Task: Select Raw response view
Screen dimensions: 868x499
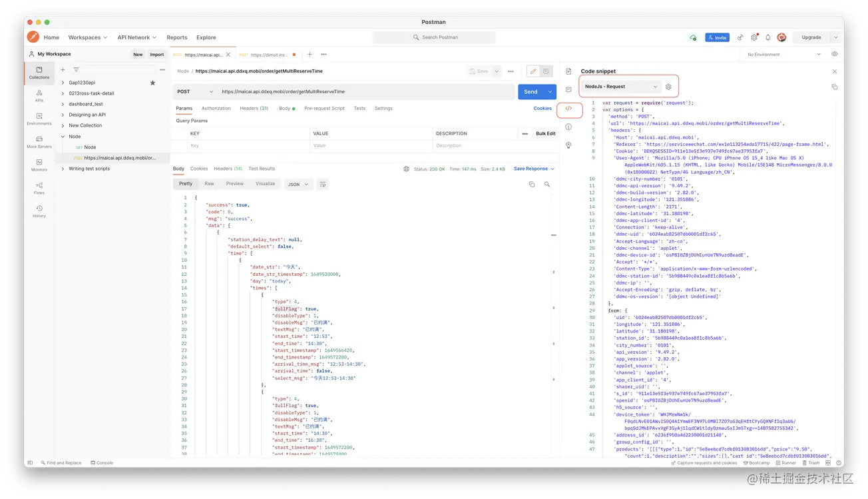Action: [x=209, y=184]
